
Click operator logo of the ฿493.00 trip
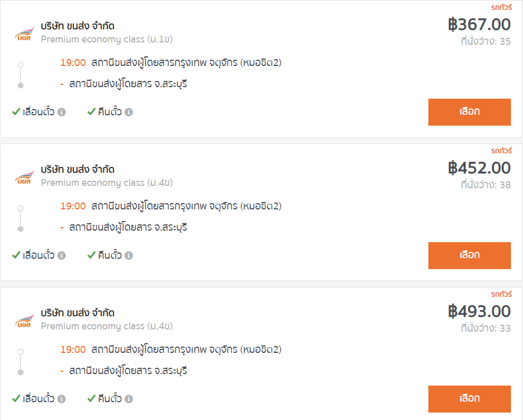click(24, 321)
